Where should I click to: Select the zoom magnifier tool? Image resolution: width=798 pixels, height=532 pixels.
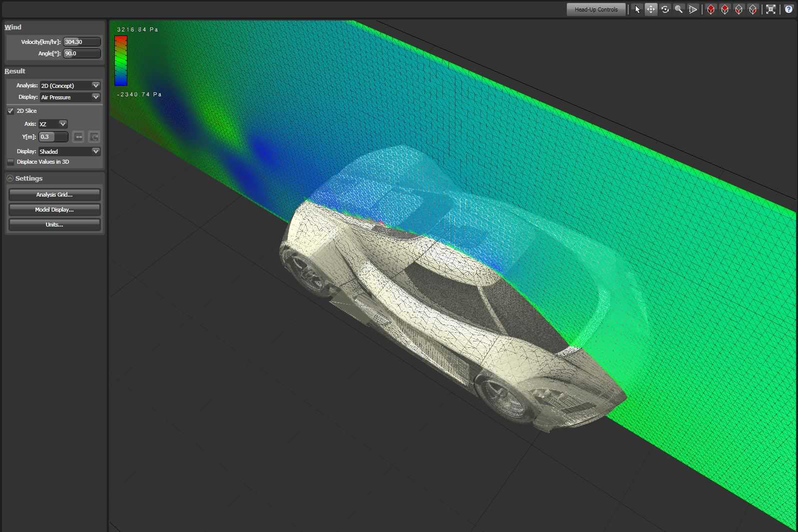[x=679, y=9]
